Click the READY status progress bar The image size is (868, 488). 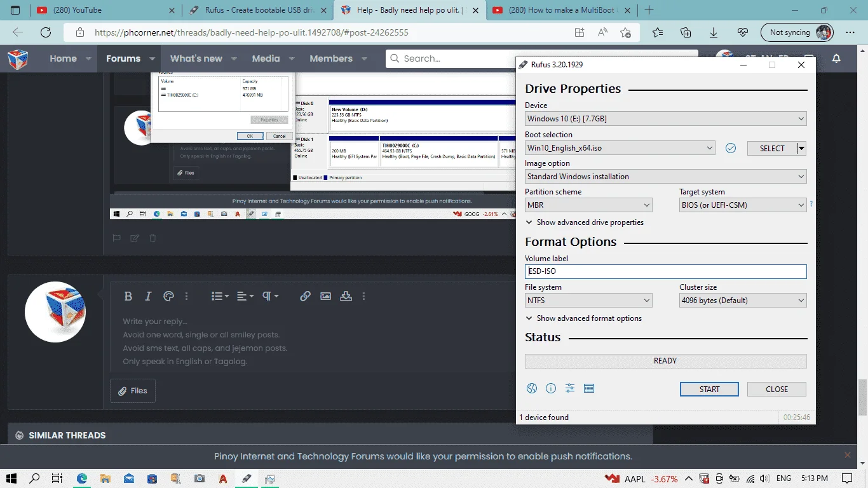665,361
